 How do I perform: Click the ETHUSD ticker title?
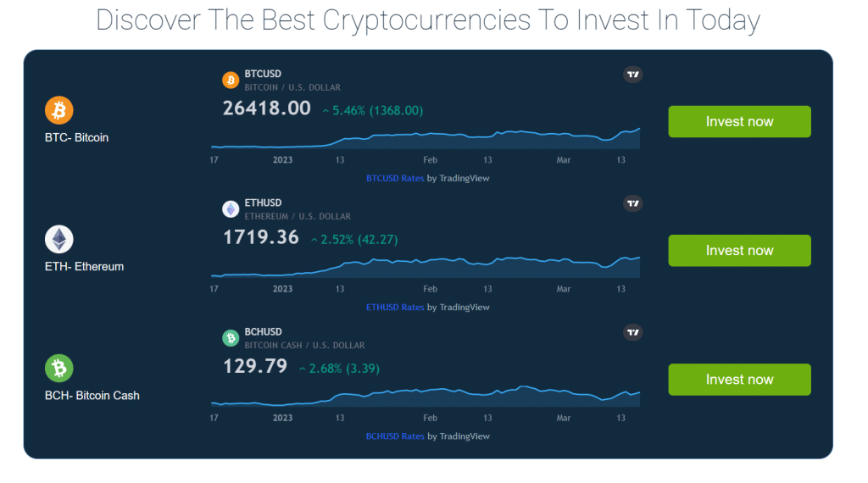click(x=263, y=203)
